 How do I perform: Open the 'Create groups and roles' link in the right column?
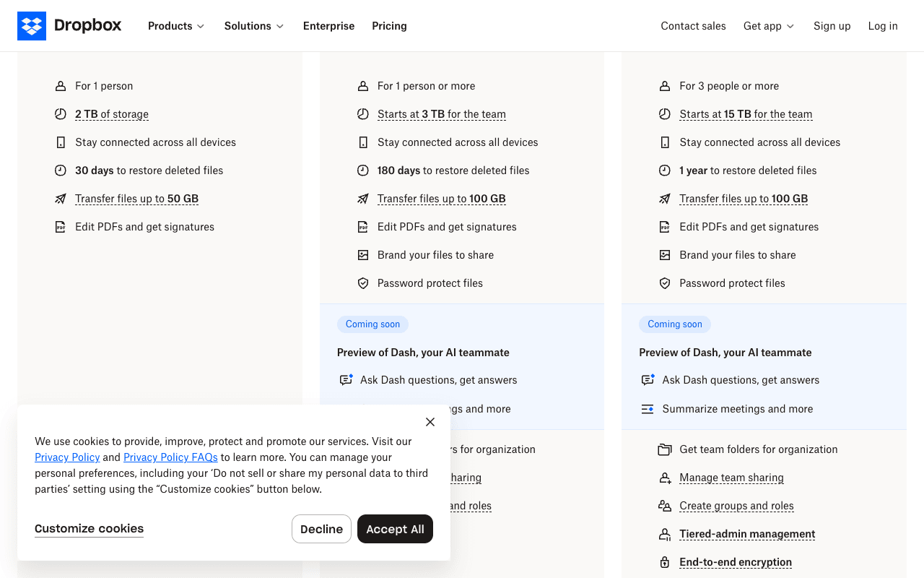click(736, 506)
